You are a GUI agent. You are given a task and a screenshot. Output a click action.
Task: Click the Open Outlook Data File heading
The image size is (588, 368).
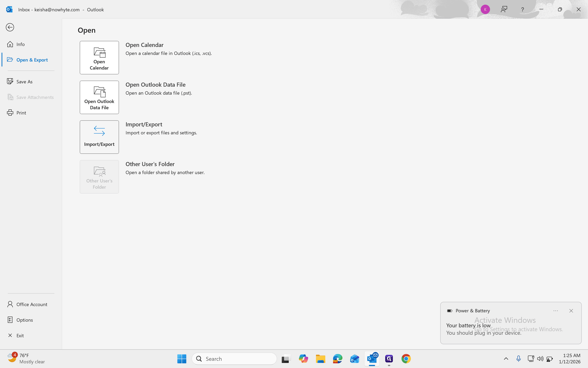156,85
